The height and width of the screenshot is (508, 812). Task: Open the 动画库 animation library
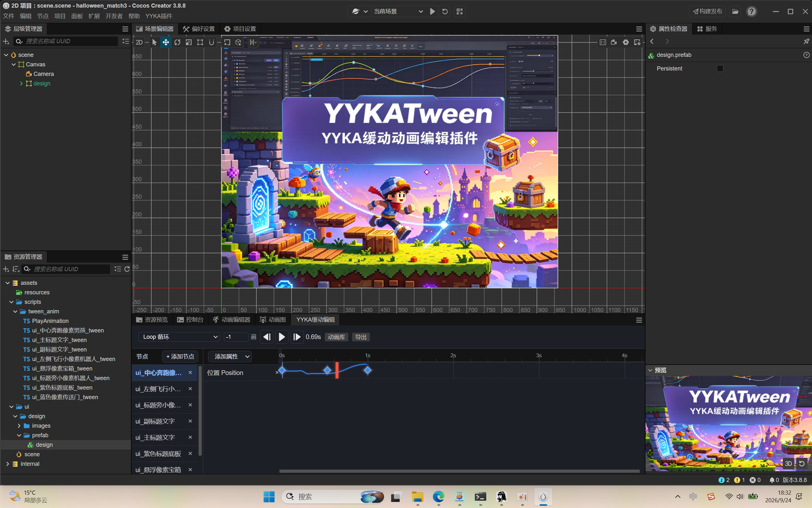[336, 337]
